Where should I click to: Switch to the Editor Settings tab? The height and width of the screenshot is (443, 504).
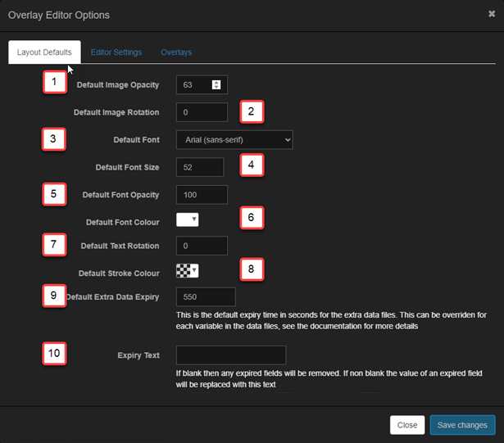click(116, 52)
